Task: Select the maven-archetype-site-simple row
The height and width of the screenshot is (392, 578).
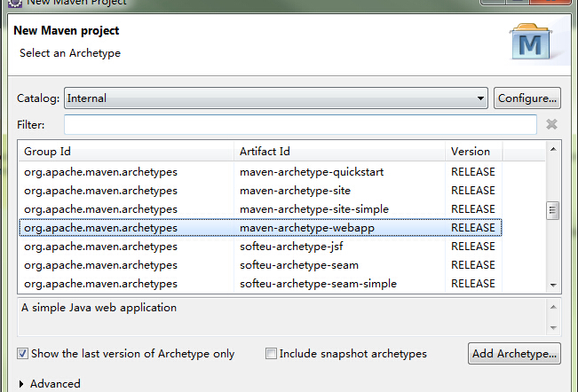Action: (260, 209)
